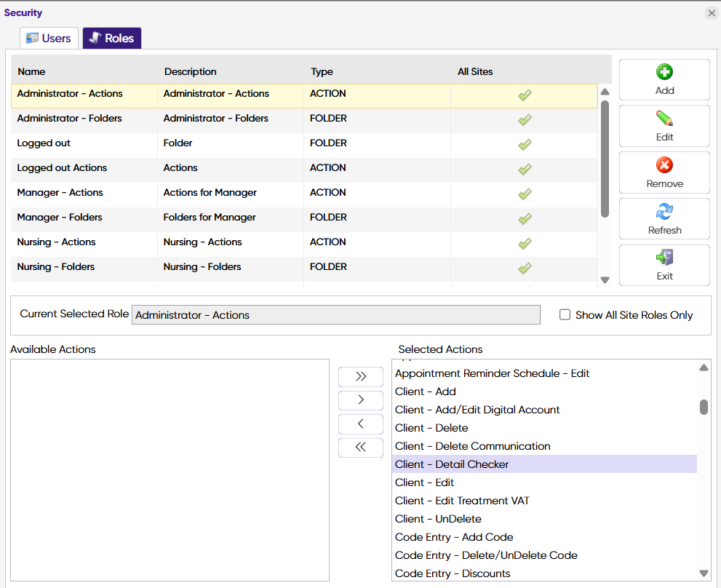Switch to the Users tab
Viewport: 721px width, 588px height.
49,39
